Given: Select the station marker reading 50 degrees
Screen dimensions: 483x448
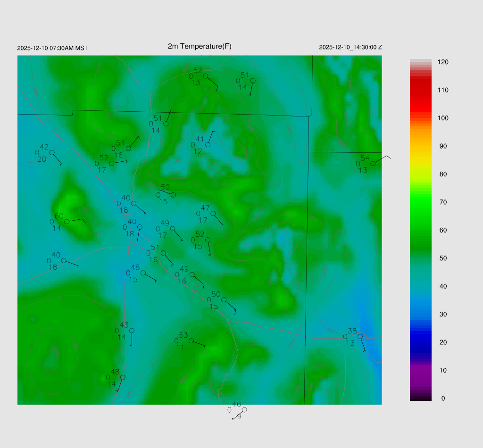Looking at the screenshot, I should (224, 300).
